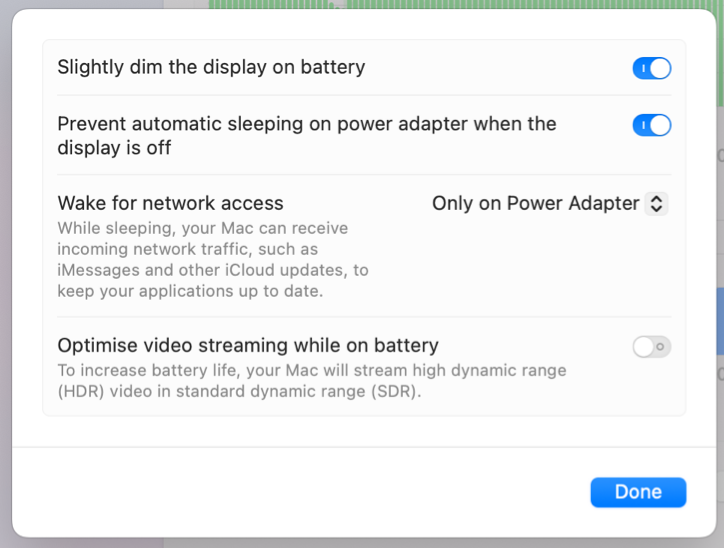Click the white knob of the Optimise video switch

[x=643, y=347]
